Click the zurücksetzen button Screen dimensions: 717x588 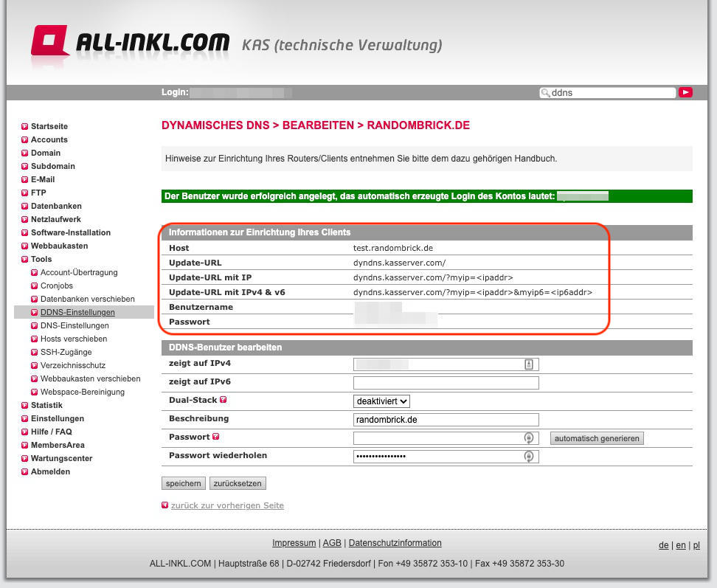pos(238,483)
